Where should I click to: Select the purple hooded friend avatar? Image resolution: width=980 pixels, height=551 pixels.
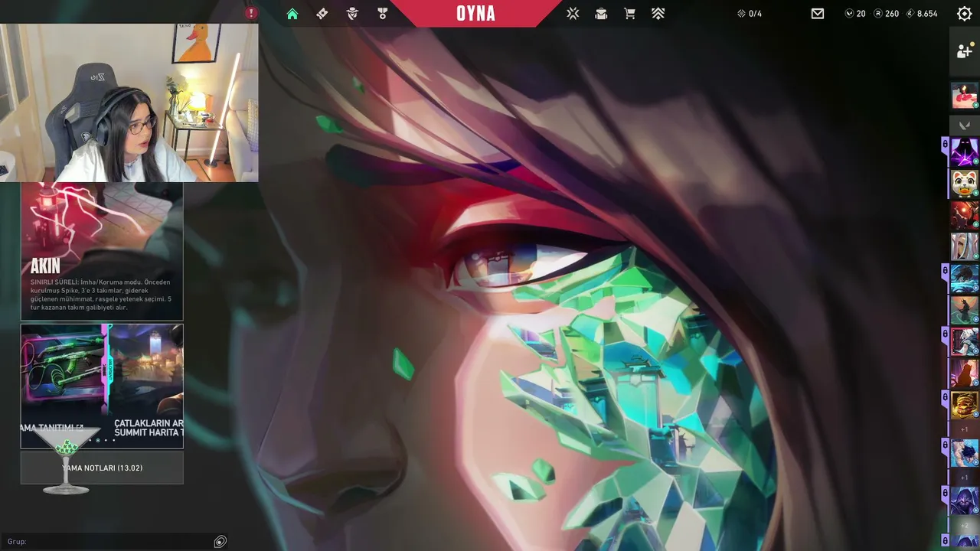[x=965, y=152]
